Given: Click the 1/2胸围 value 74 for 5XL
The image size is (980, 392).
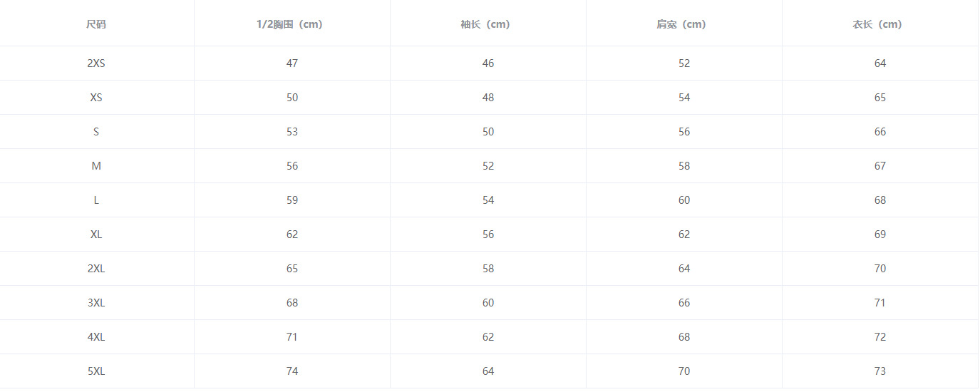Looking at the screenshot, I should point(292,371).
